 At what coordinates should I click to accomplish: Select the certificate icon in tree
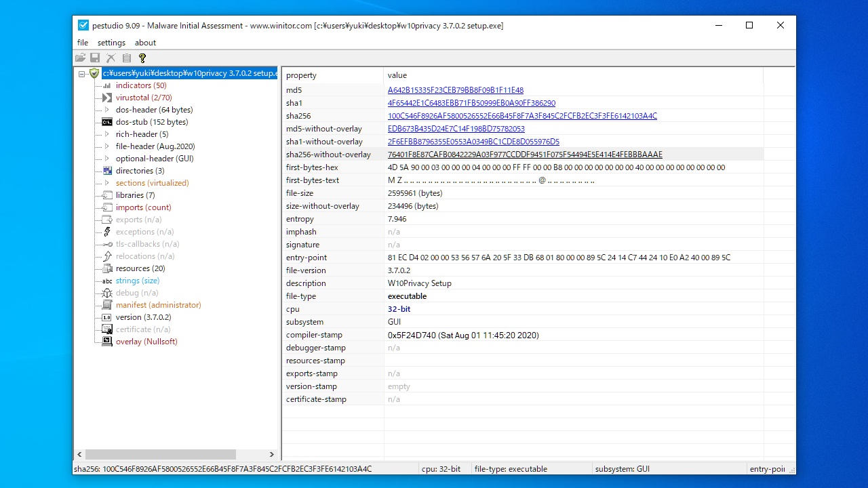coord(107,329)
